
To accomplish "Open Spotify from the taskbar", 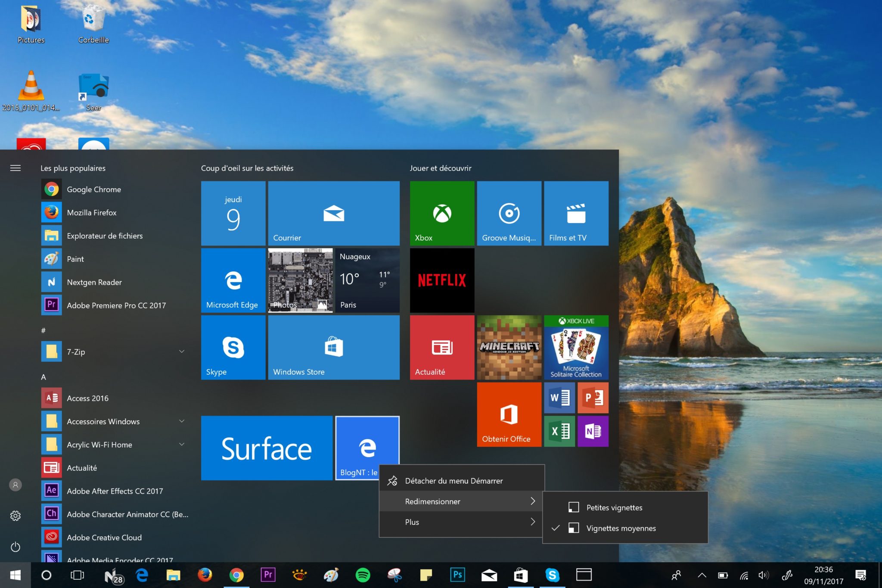I will point(363,575).
